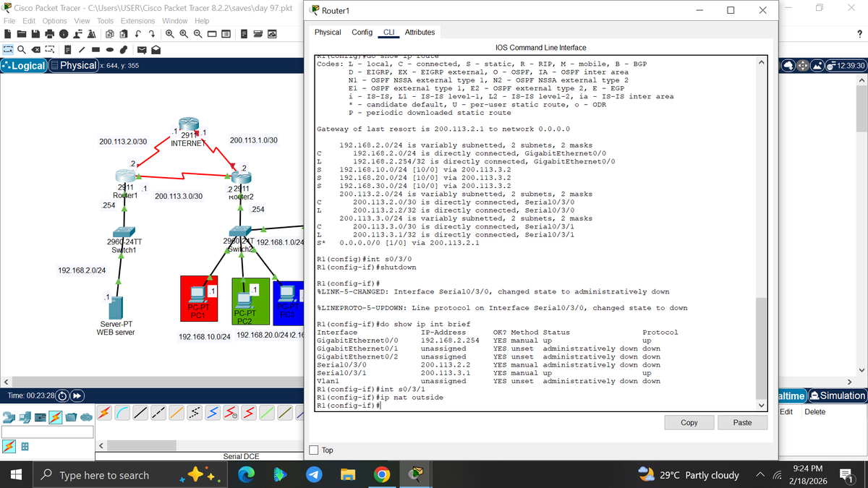Click the device search input field
868x488 pixels.
(47, 432)
